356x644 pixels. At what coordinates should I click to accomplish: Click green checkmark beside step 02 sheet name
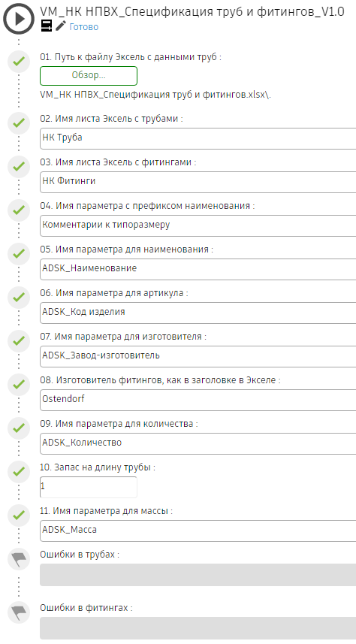point(19,123)
